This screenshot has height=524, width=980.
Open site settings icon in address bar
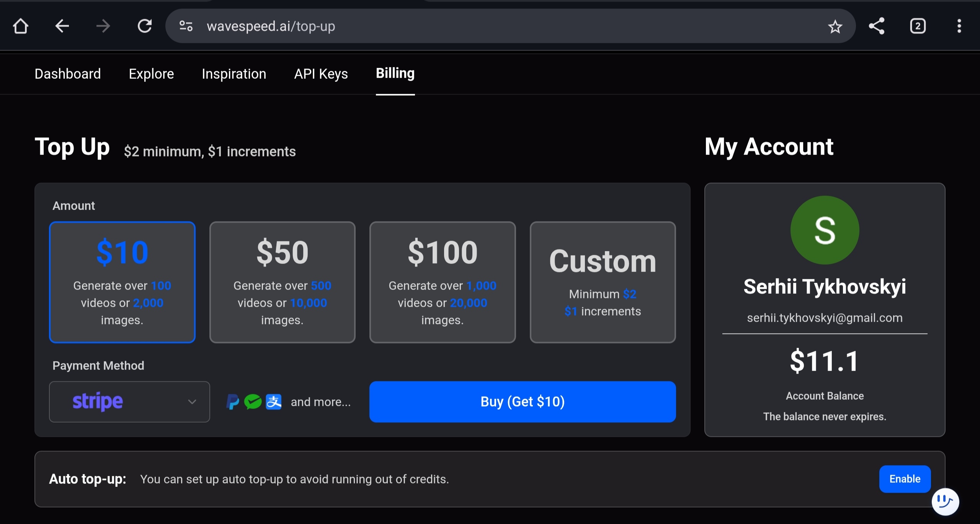point(186,26)
